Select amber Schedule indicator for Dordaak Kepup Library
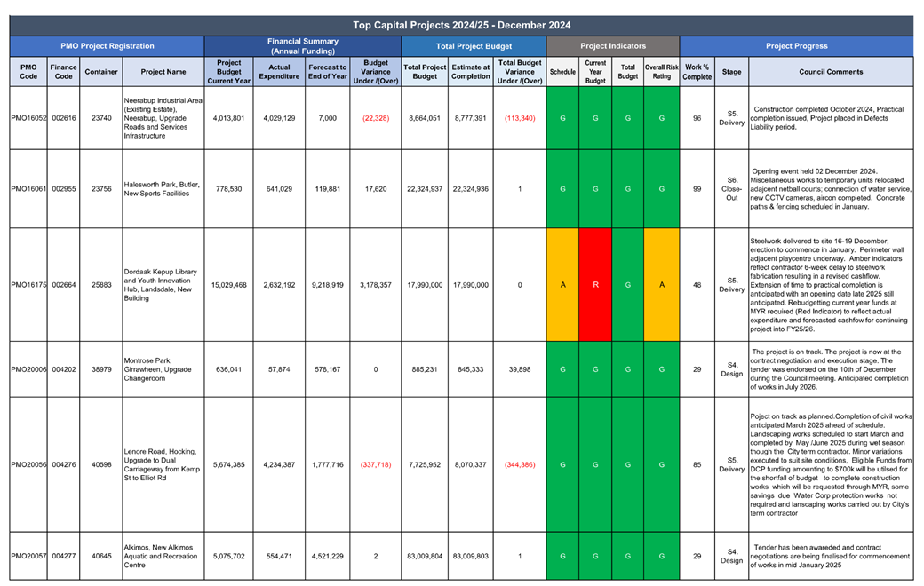The image size is (924, 586). coord(562,285)
